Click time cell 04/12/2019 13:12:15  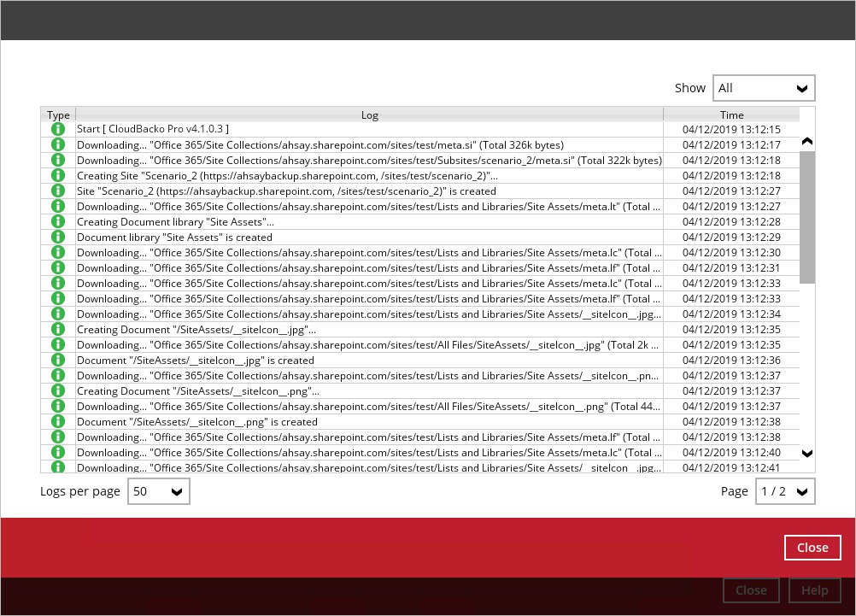click(731, 129)
